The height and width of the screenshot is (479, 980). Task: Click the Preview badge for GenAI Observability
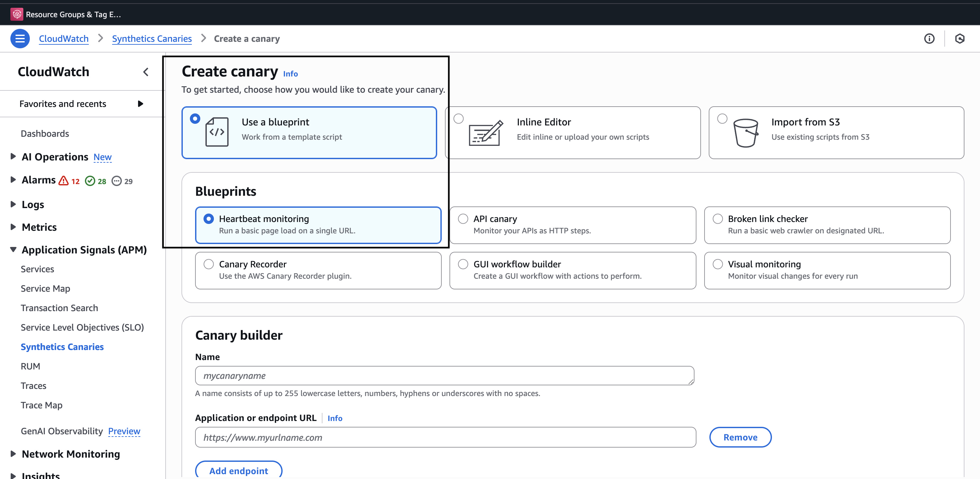click(x=124, y=431)
